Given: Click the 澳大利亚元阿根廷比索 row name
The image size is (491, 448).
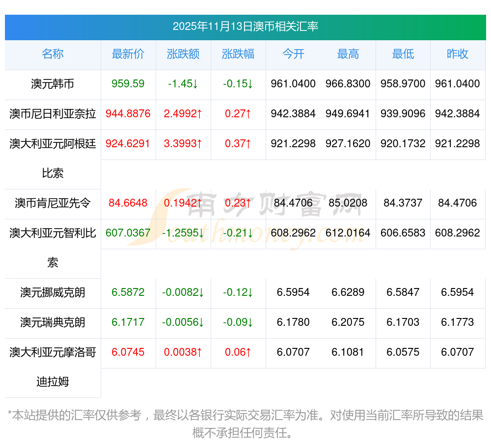Looking at the screenshot, I should pos(53,158).
